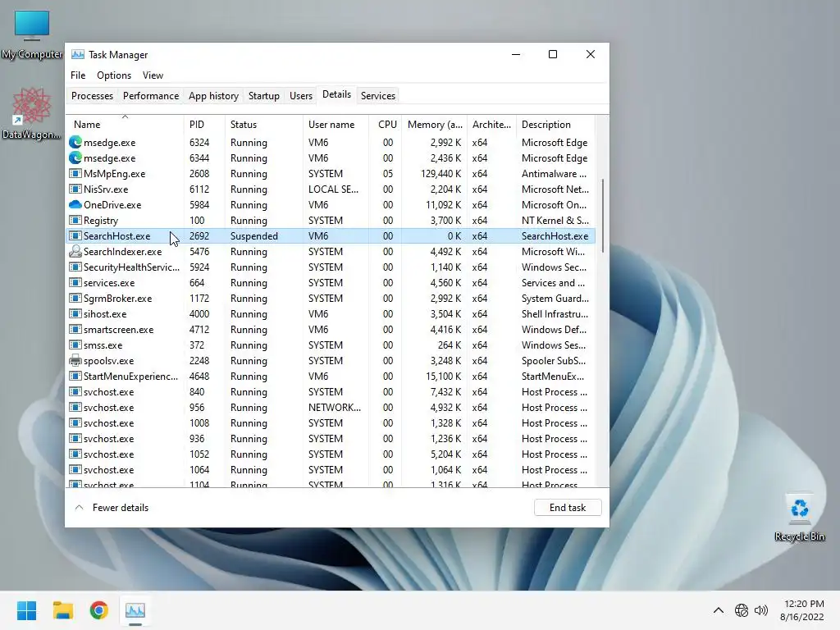The height and width of the screenshot is (630, 840).
Task: Sort by the CPU column header
Action: pyautogui.click(x=386, y=125)
